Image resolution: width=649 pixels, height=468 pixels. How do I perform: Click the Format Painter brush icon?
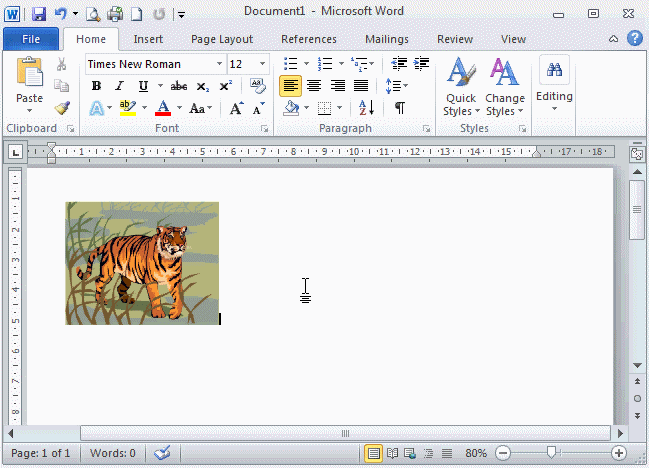62,108
